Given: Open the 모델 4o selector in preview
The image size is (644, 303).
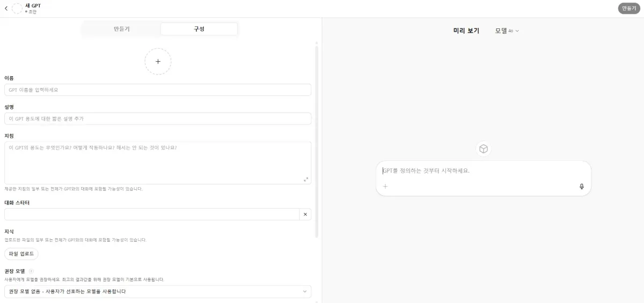Looking at the screenshot, I should point(507,31).
